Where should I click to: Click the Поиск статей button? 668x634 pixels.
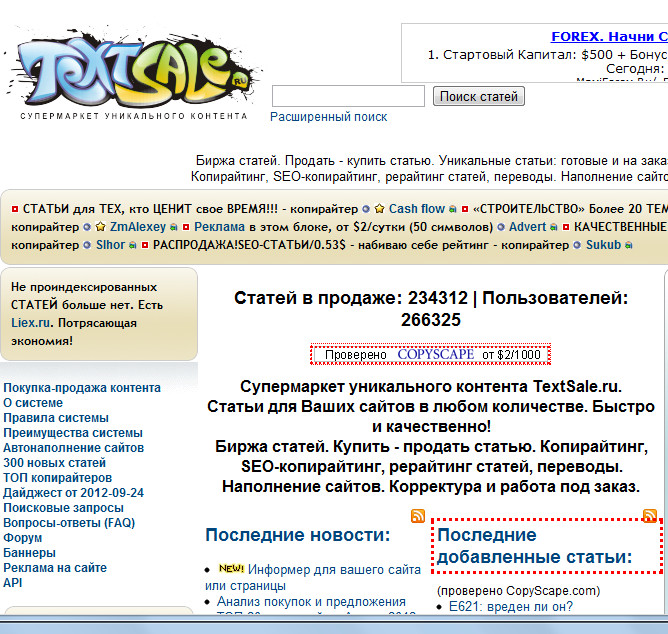(x=478, y=96)
